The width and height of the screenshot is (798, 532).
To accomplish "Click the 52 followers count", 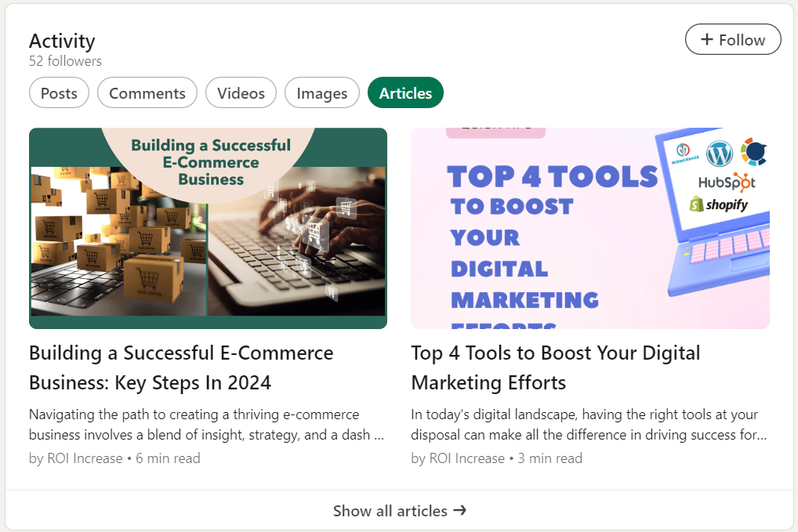I will 65,60.
